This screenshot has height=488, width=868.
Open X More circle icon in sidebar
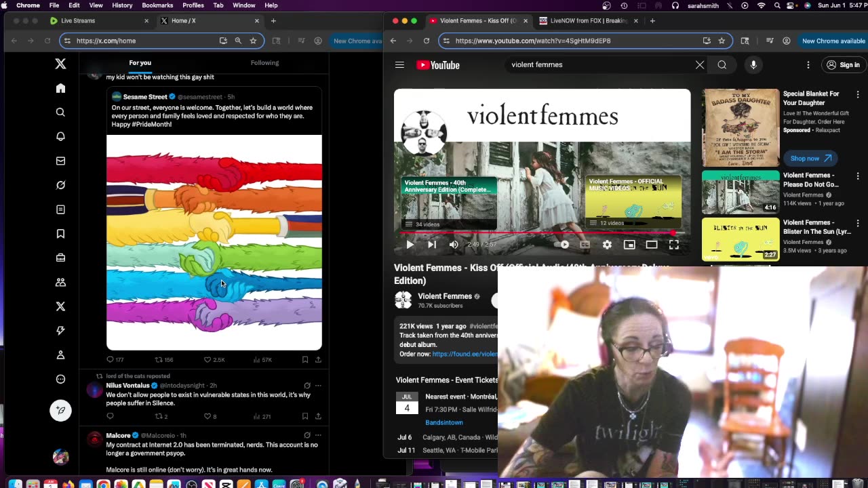tap(60, 380)
